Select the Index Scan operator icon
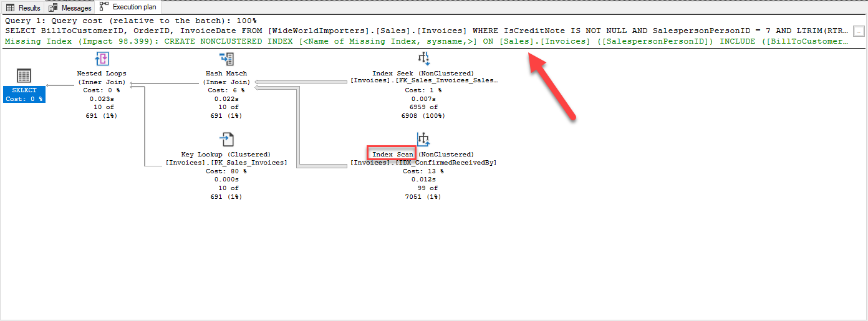 click(423, 138)
